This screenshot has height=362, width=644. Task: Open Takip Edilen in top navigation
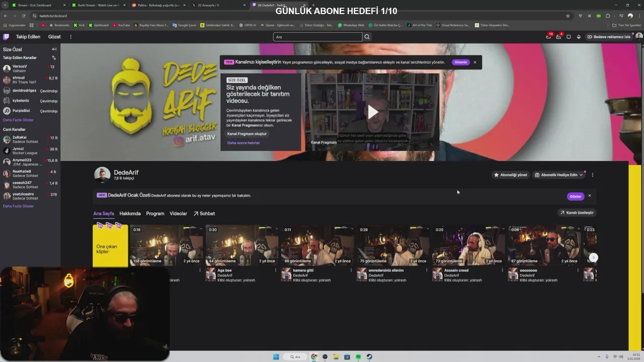[x=28, y=37]
